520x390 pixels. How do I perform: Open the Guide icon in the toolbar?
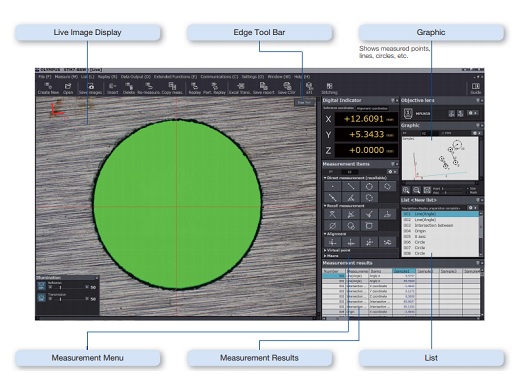tap(476, 88)
